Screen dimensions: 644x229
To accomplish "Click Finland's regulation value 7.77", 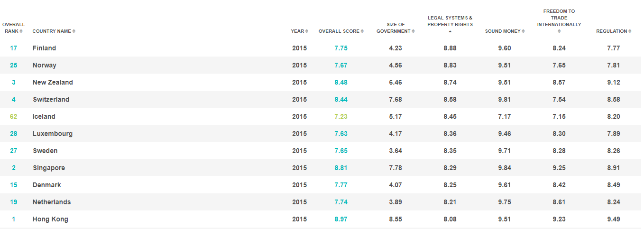I will (x=614, y=48).
